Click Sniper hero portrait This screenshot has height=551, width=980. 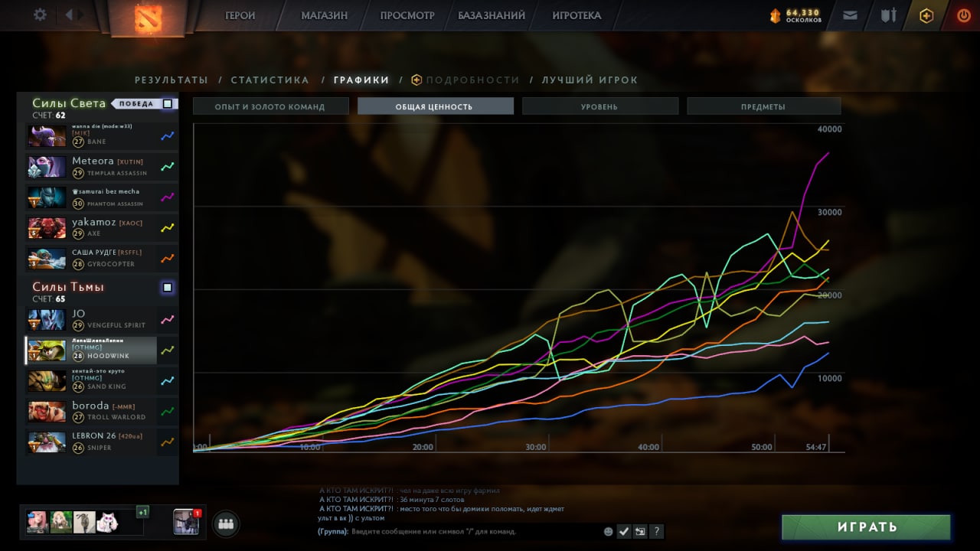tap(47, 442)
